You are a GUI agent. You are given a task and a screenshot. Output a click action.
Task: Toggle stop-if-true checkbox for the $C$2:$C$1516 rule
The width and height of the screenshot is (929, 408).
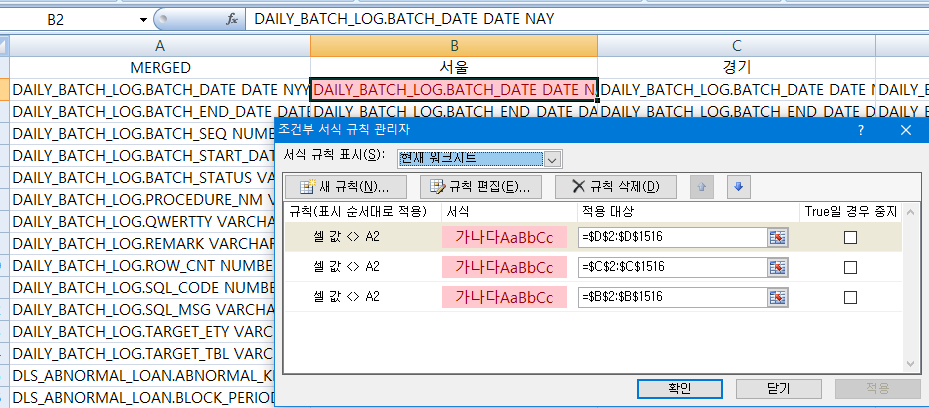click(x=850, y=267)
